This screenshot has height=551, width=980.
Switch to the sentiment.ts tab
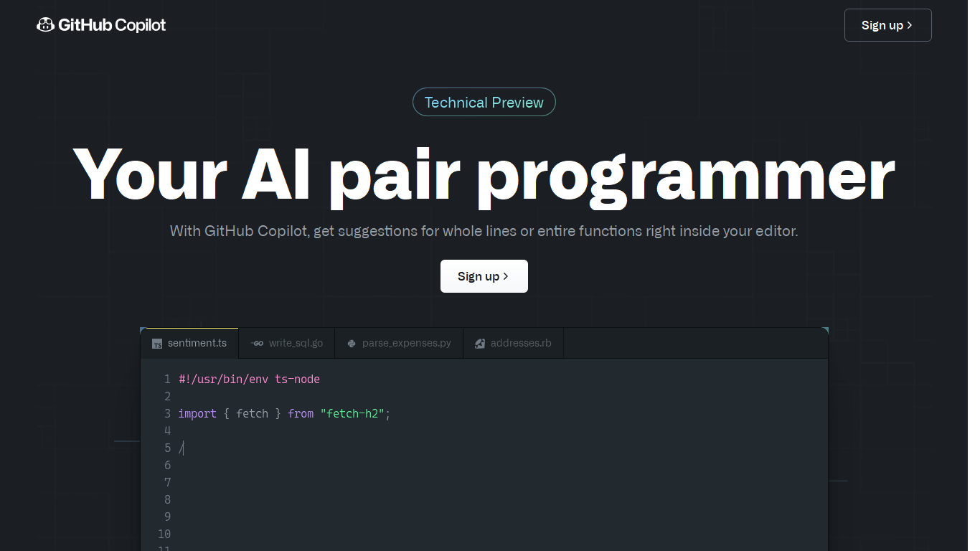189,343
